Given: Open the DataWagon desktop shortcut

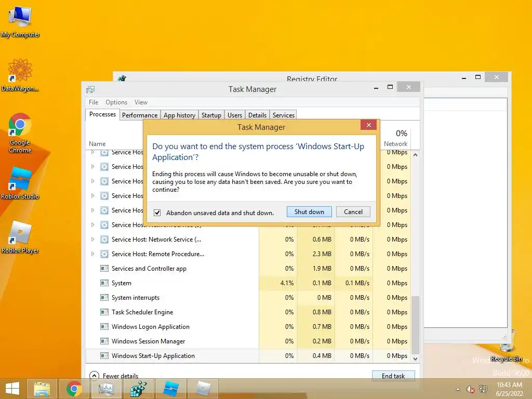Looking at the screenshot, I should coord(20,75).
